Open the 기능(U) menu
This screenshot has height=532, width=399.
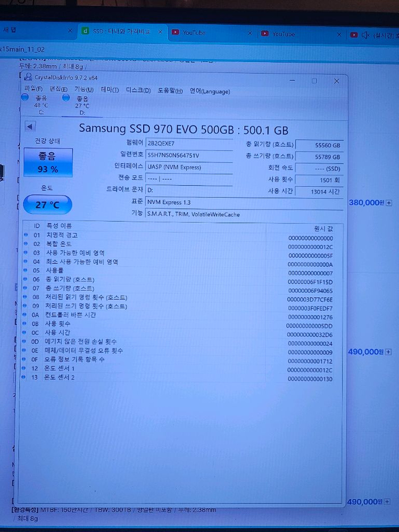pos(84,89)
